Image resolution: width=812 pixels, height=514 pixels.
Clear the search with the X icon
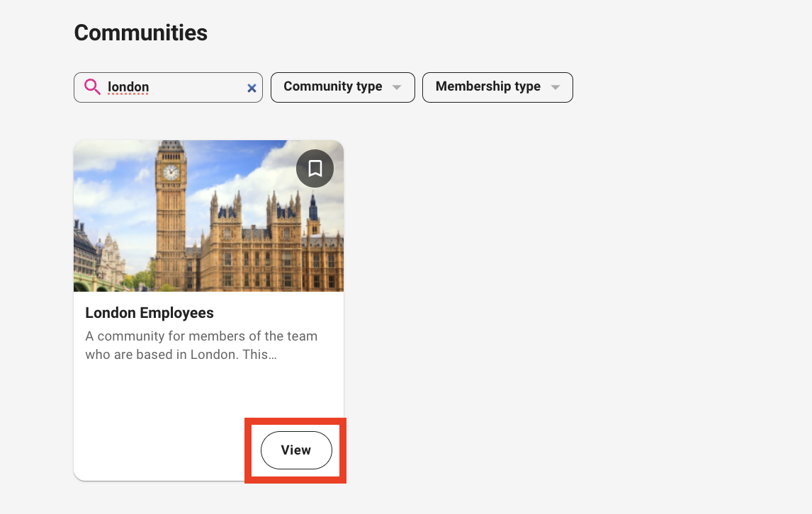(252, 88)
